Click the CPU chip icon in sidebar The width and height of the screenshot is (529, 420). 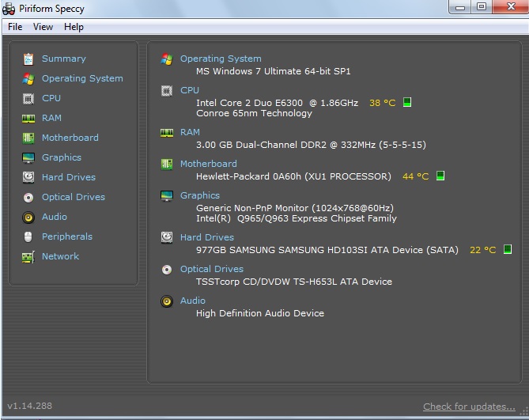pyautogui.click(x=28, y=99)
